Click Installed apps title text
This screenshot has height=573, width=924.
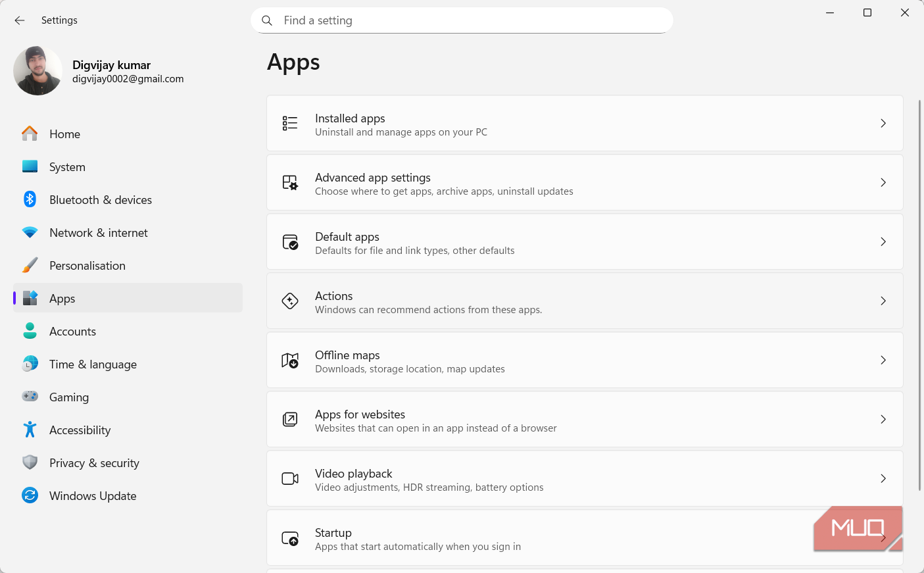350,118
